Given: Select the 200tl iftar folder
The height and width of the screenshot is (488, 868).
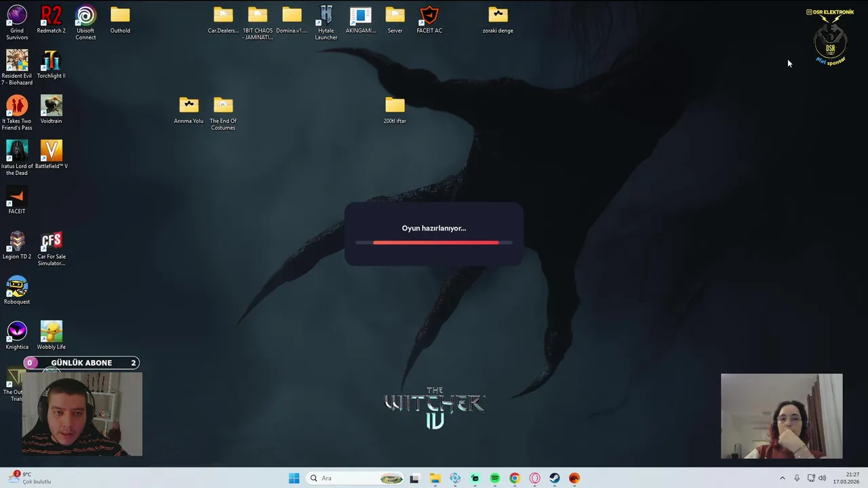Looking at the screenshot, I should tap(395, 110).
